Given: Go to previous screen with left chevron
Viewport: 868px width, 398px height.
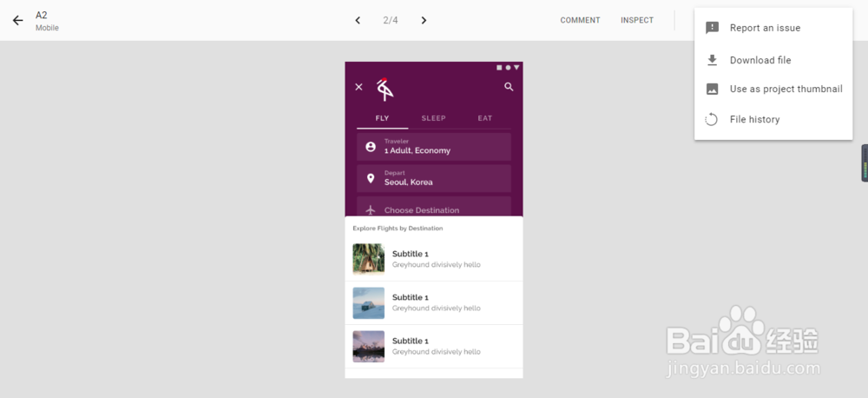Looking at the screenshot, I should [x=358, y=21].
